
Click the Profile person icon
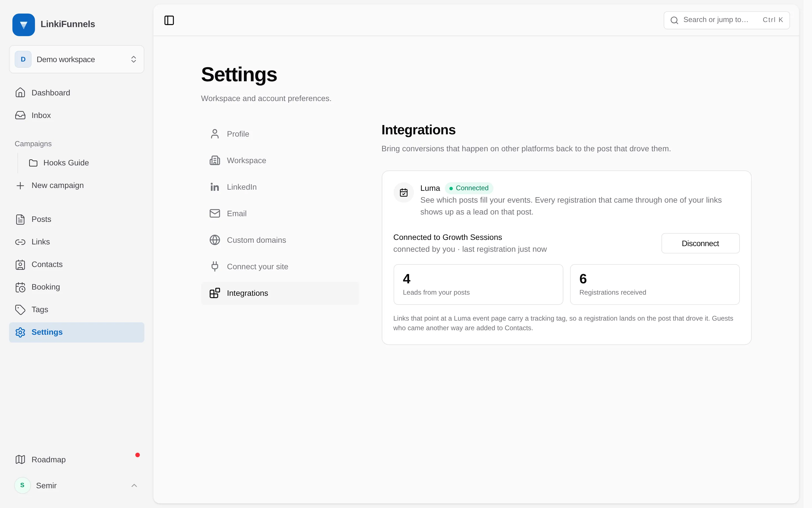point(215,134)
